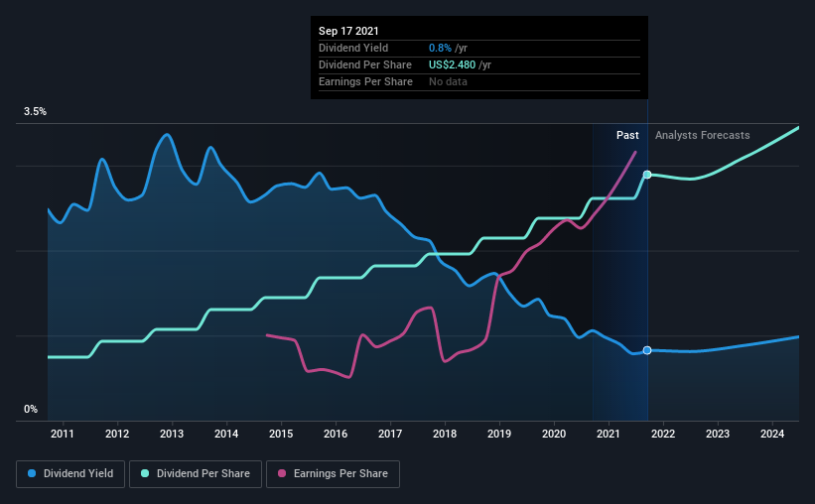The image size is (815, 504).
Task: Click the 2024 x-axis label
Action: (772, 434)
